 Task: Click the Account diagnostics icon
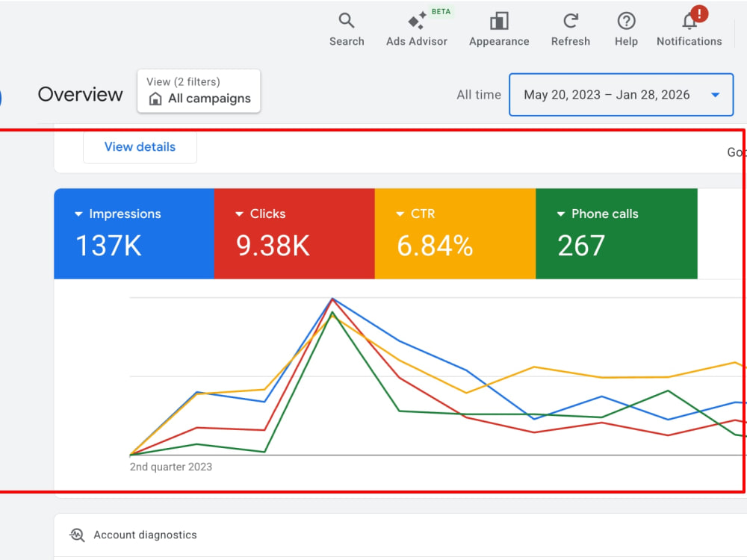(x=77, y=535)
